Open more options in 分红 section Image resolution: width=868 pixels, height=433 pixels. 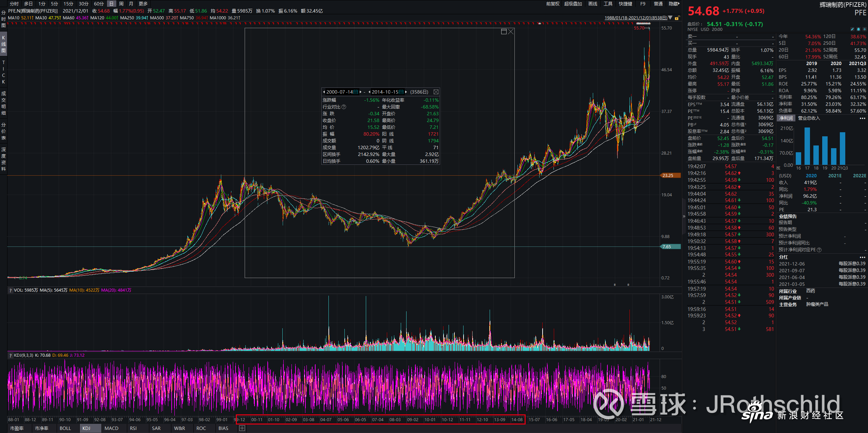862,257
